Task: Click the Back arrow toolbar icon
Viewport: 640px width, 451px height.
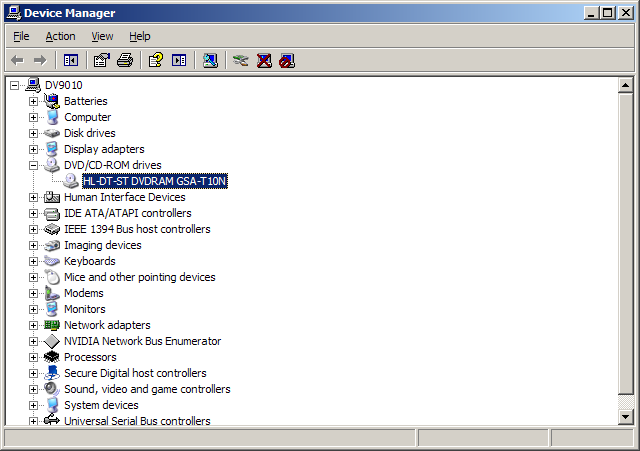Action: [x=17, y=60]
